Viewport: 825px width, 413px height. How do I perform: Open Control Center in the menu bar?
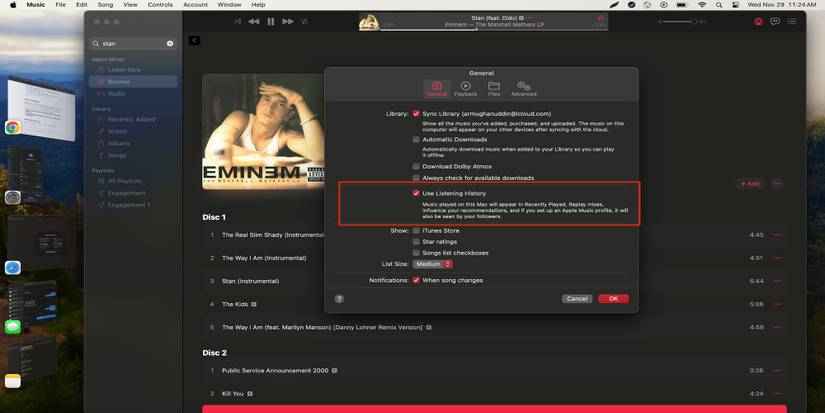[736, 5]
